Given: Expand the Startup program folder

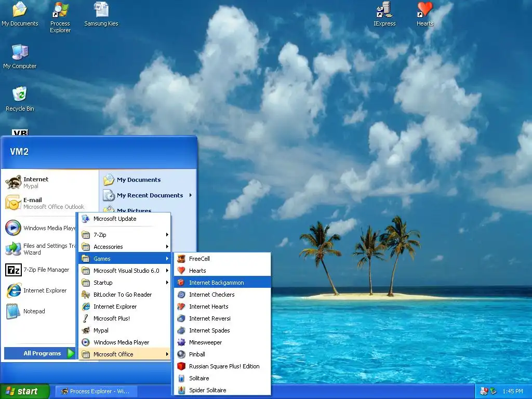Looking at the screenshot, I should [125, 282].
